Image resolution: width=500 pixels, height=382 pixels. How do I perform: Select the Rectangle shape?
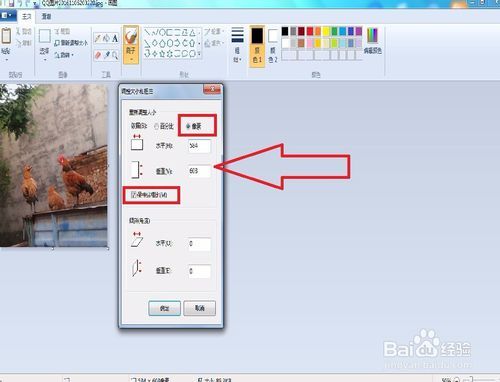(x=170, y=32)
